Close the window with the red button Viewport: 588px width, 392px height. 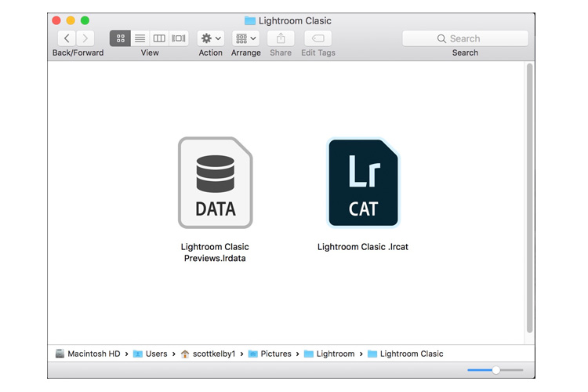(56, 20)
